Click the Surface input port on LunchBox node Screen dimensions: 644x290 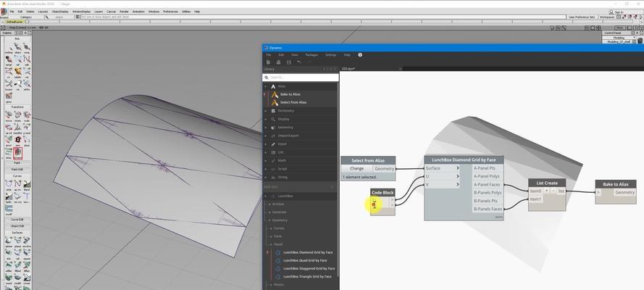tap(443, 168)
